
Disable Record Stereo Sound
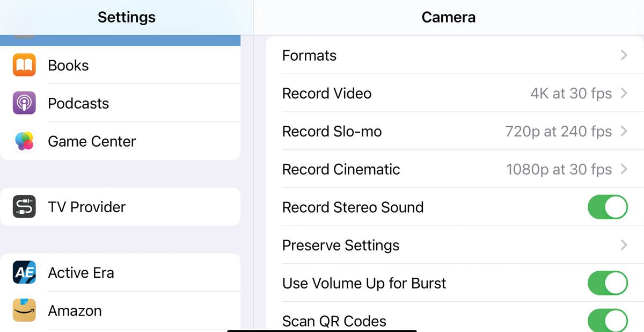(607, 207)
